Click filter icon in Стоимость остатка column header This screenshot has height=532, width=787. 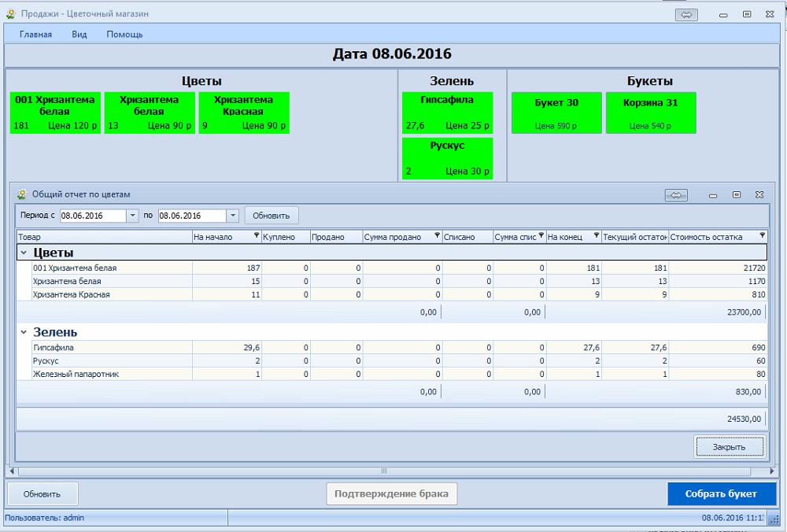click(x=763, y=235)
